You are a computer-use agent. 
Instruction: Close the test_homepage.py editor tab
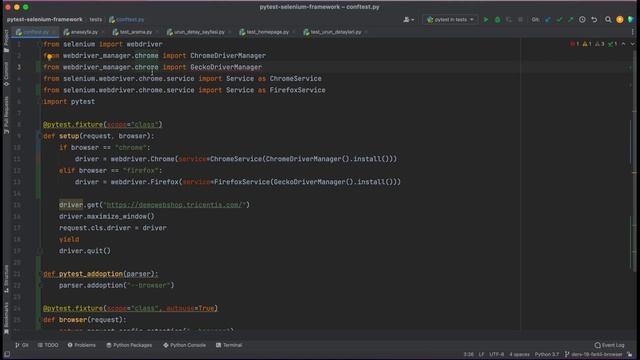[x=293, y=32]
